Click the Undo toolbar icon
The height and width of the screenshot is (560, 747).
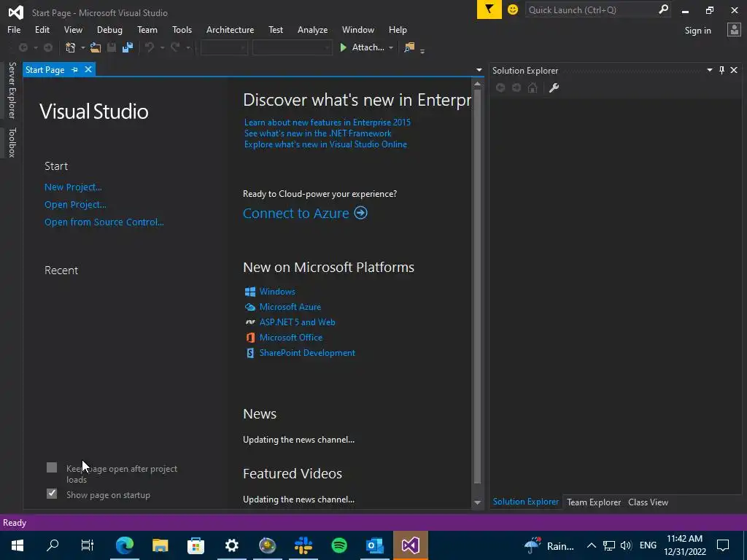[150, 47]
